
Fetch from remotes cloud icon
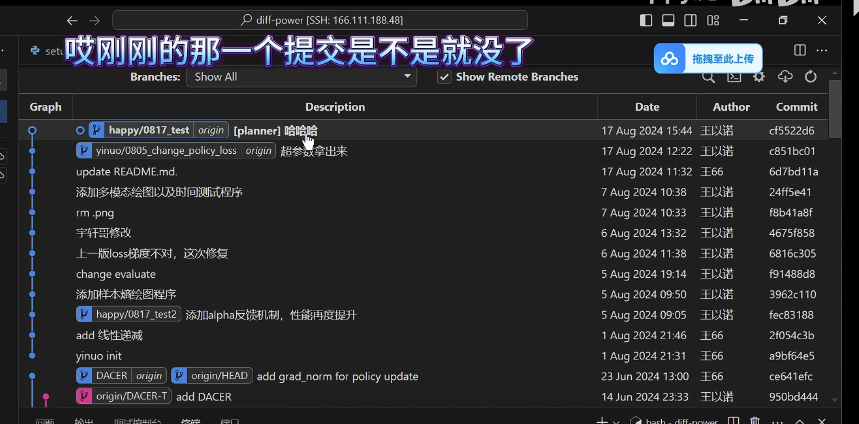pos(785,77)
